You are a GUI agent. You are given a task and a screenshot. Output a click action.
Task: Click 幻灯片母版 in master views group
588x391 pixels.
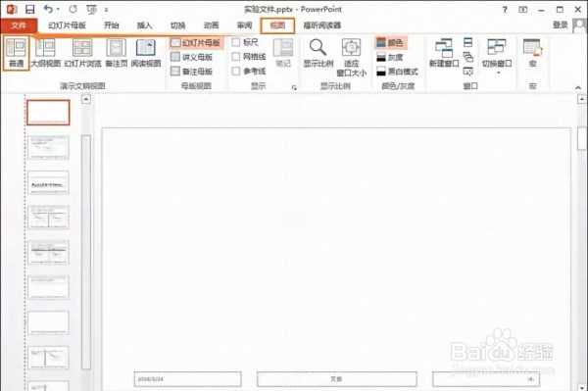click(196, 43)
